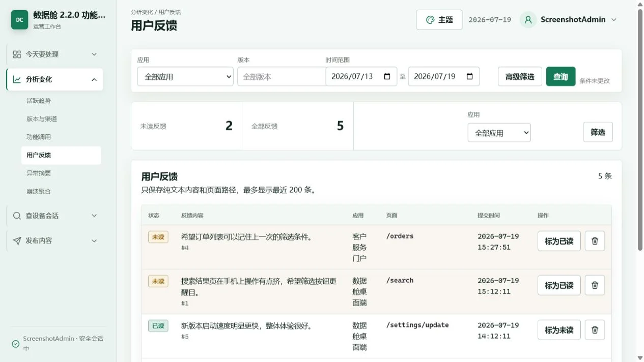The width and height of the screenshot is (644, 362).
Task: Click the 未读 badge on feedback #4
Action: point(158,237)
